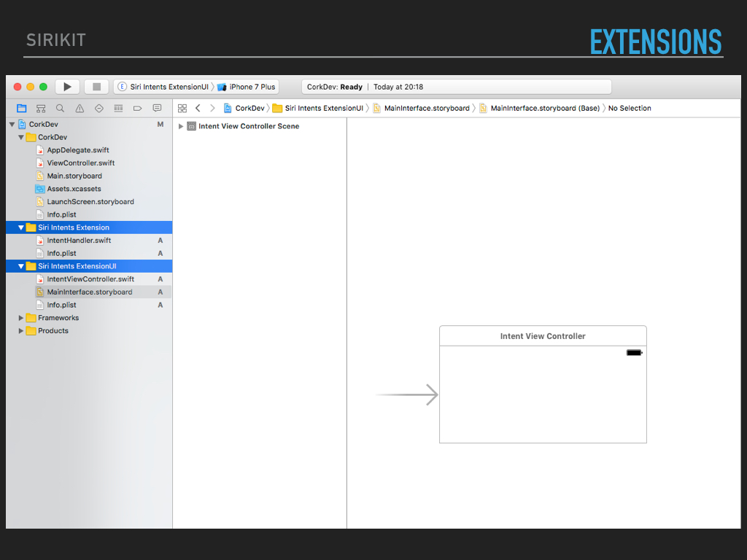Open Info.plist under Siri Intents ExtensionUI
Screen dimensions: 747x560
(89, 305)
